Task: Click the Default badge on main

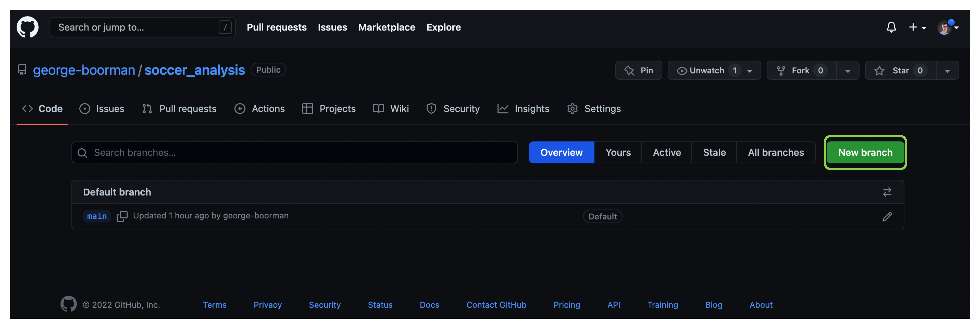Action: (602, 217)
